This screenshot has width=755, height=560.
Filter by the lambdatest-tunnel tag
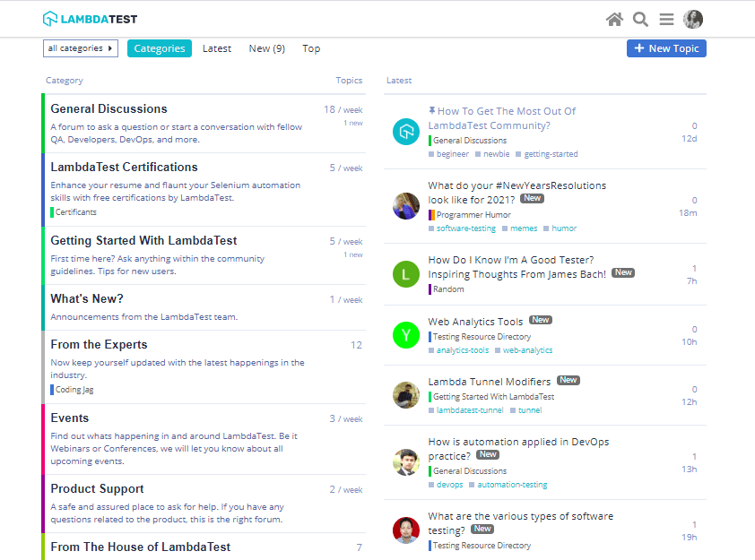(x=466, y=410)
